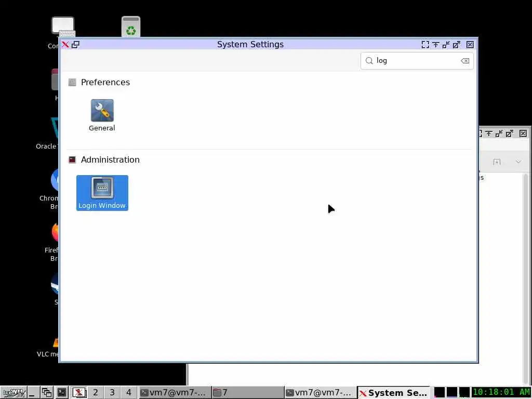This screenshot has height=399, width=532.
Task: Click the "Login Window" label text
Action: click(102, 205)
